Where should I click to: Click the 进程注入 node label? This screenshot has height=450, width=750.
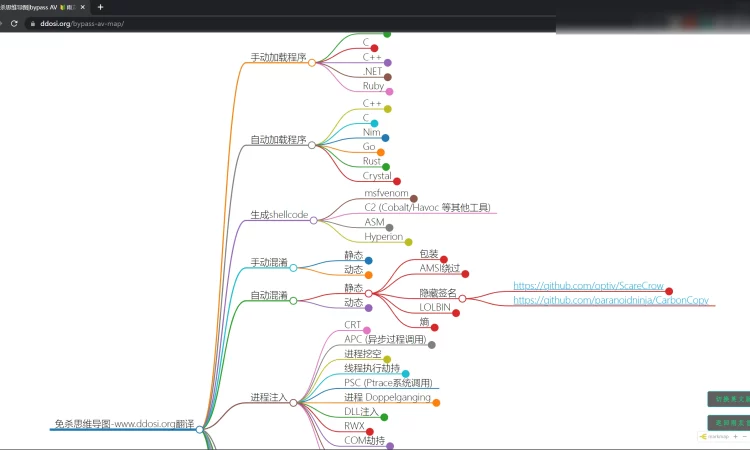[269, 397]
